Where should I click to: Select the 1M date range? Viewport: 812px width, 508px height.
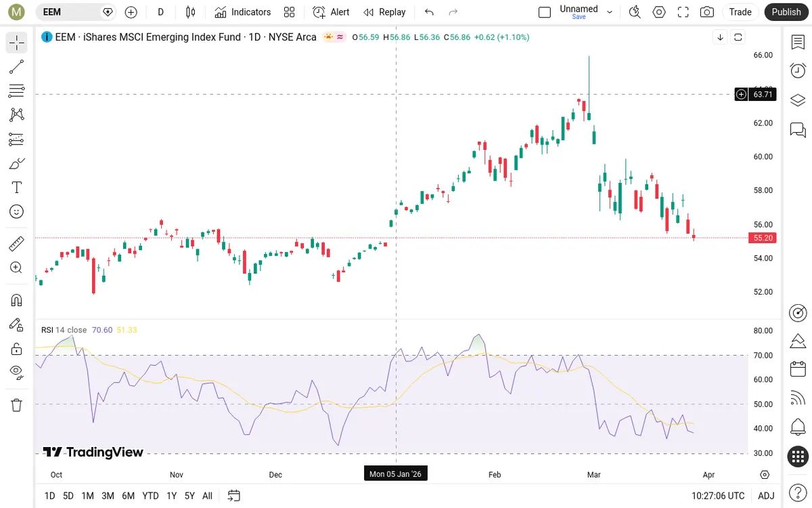pyautogui.click(x=87, y=496)
